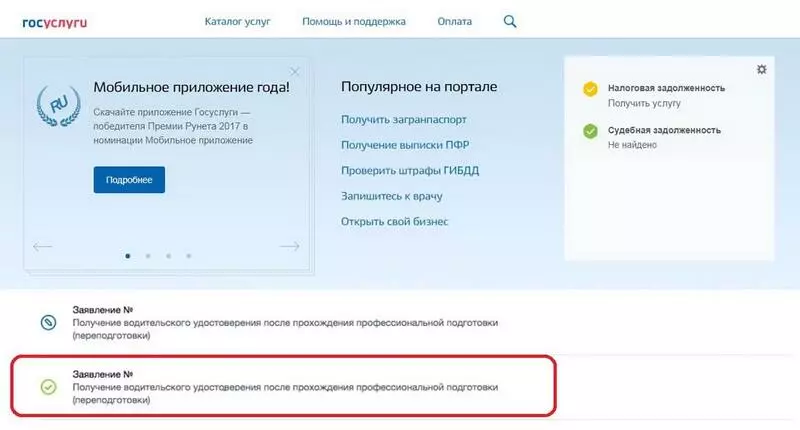Open Налоговая задолженность widget item
The image size is (800, 430).
(666, 88)
